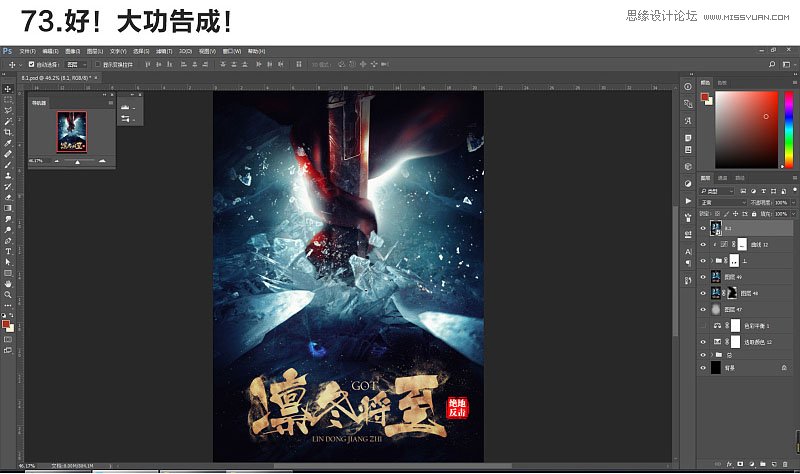Select the Zoom tool
The width and height of the screenshot is (800, 474).
pos(8,294)
